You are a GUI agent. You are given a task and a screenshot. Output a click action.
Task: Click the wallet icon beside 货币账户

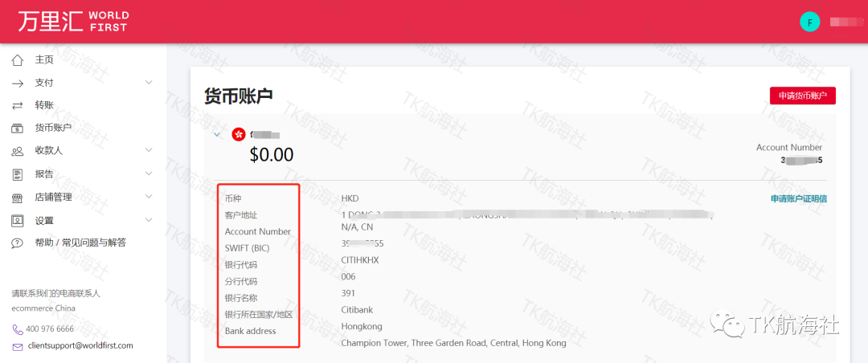coord(18,128)
